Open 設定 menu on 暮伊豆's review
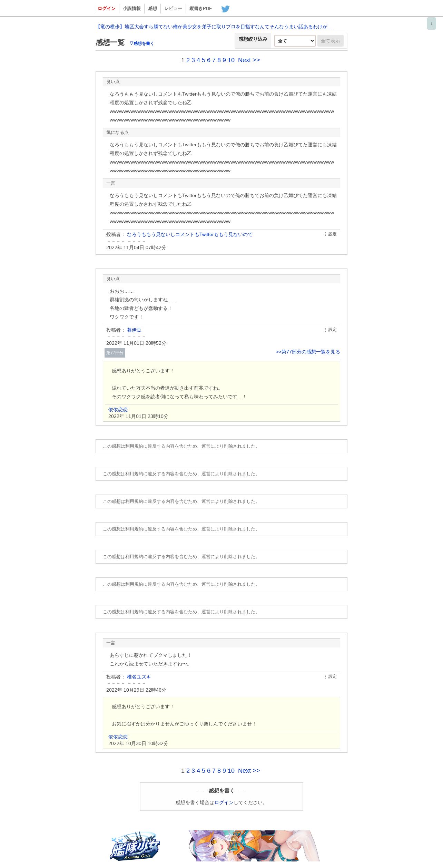Screen dimensions: 443x868 (330, 330)
